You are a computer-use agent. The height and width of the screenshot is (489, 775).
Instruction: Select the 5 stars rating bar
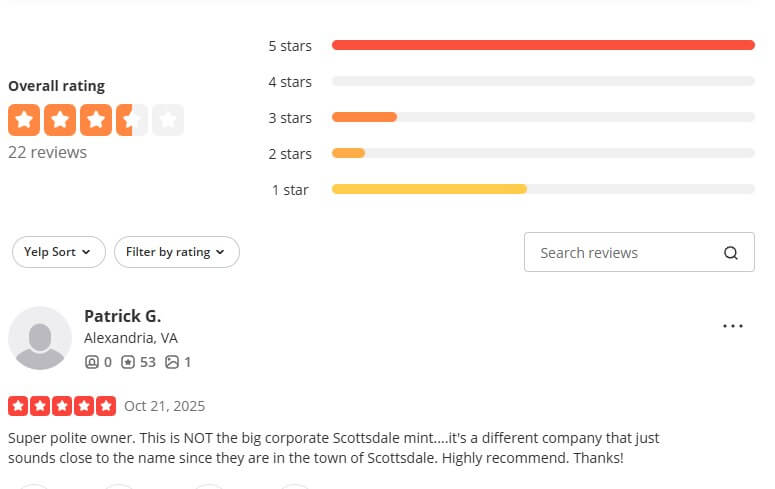(543, 45)
